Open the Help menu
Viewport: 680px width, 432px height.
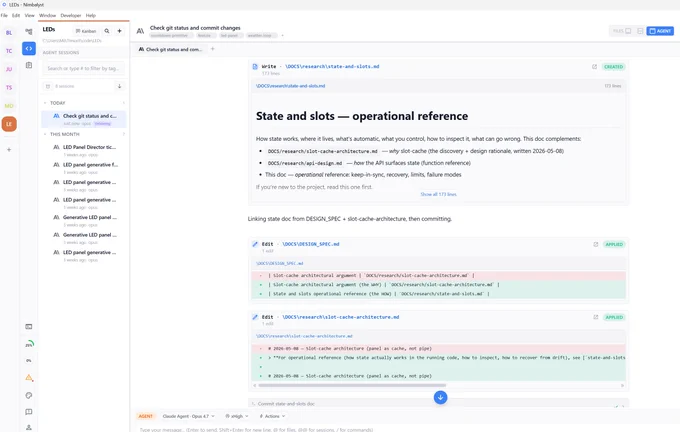91,15
